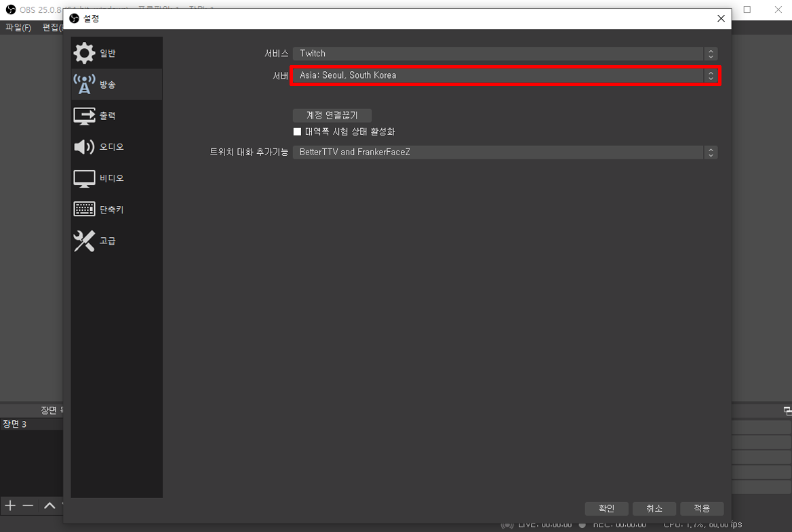Open the 오디오 audio speaker icon
Image resolution: width=792 pixels, height=532 pixels.
pyautogui.click(x=84, y=147)
